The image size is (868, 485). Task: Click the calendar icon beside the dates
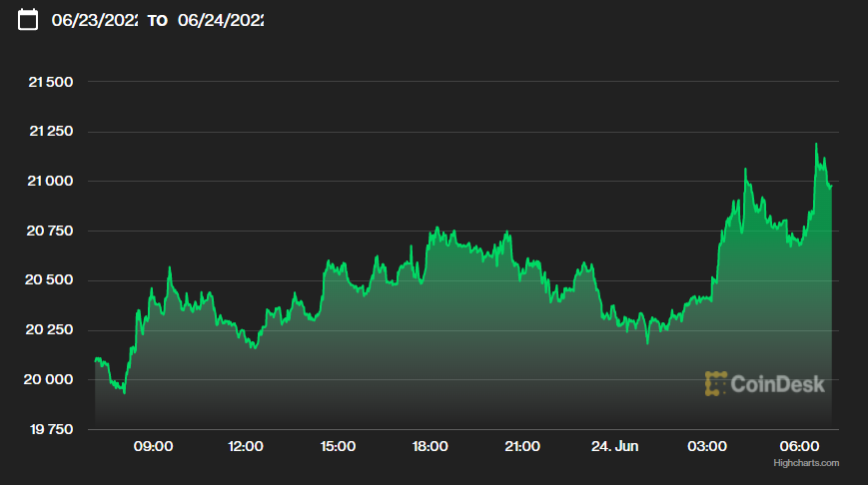tap(28, 19)
